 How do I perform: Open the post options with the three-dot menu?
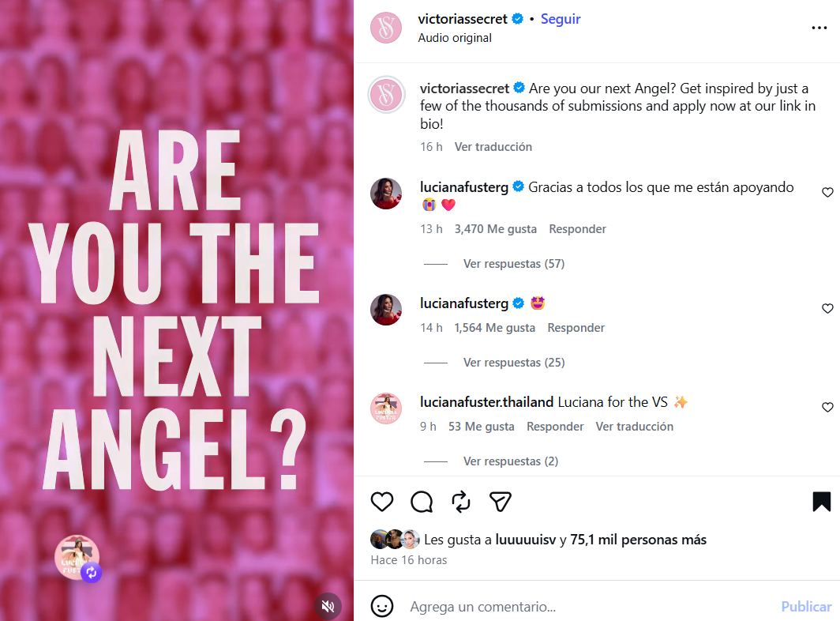[819, 27]
